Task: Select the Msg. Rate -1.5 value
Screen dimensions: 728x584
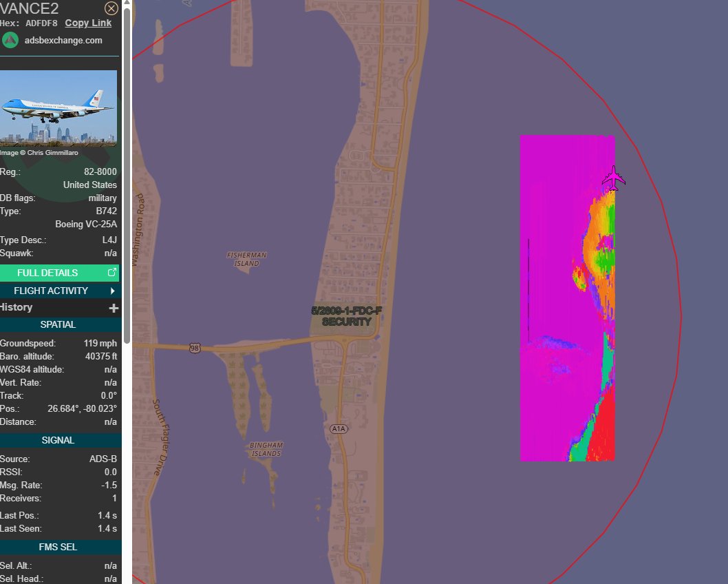Action: click(109, 485)
